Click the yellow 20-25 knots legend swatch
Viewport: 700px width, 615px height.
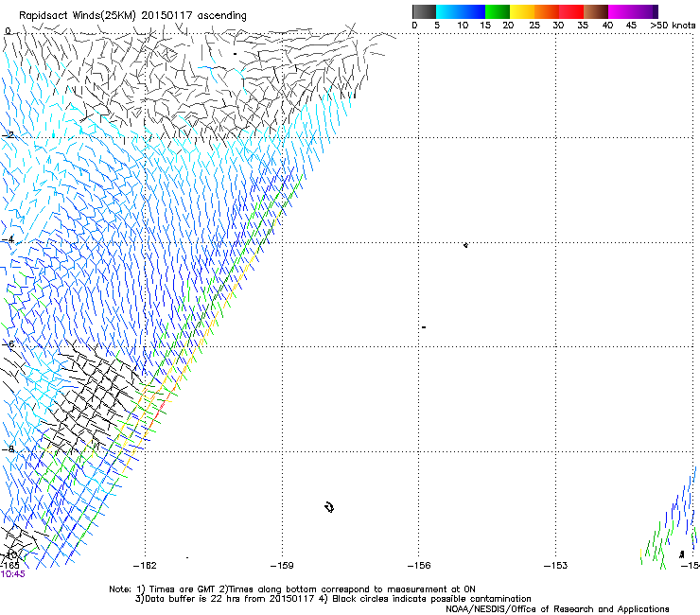522,11
